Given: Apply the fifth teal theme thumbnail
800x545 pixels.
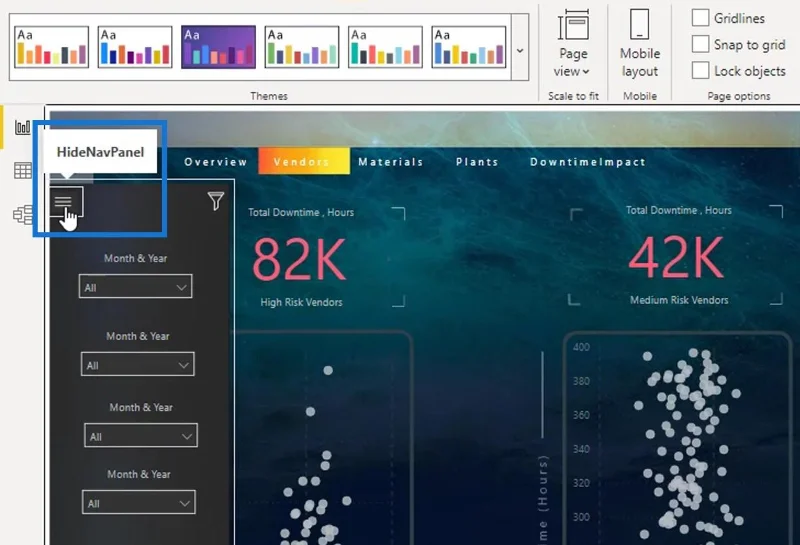Looking at the screenshot, I should 385,47.
